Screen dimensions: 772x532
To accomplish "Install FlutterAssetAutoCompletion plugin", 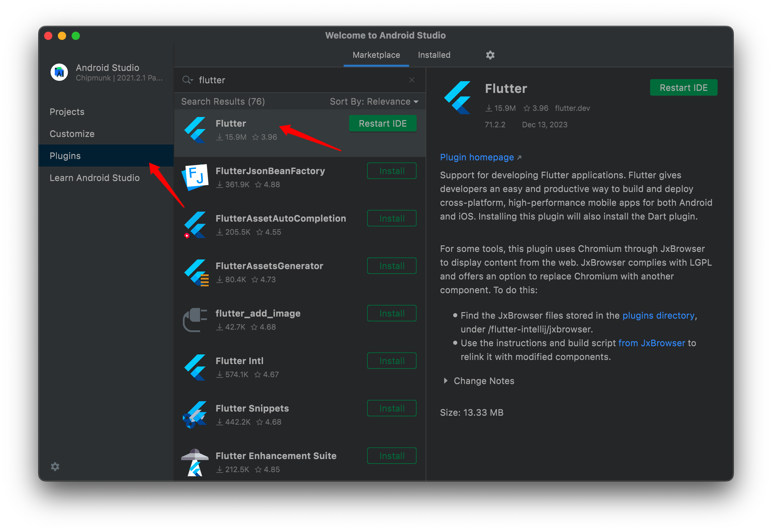I will (392, 219).
